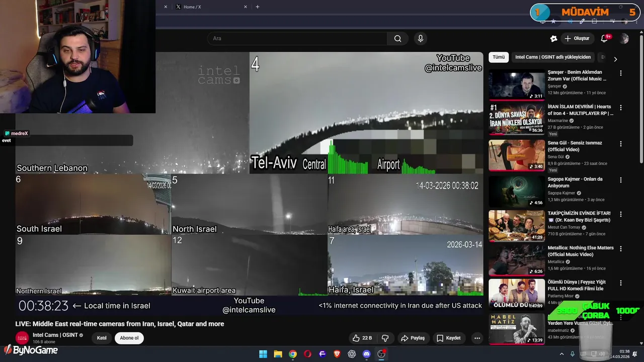Click the system tray microphone icon
Image resolution: width=644 pixels, height=362 pixels.
[x=573, y=354]
